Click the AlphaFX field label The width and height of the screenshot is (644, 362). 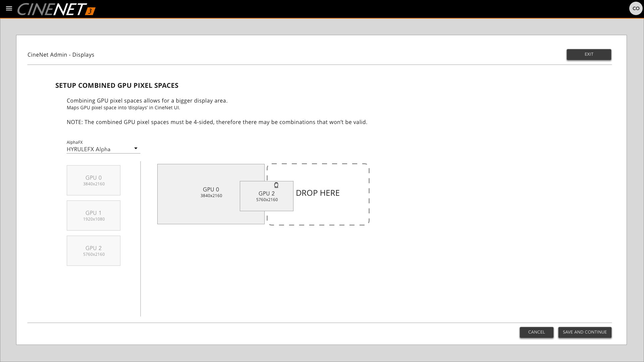coord(74,142)
